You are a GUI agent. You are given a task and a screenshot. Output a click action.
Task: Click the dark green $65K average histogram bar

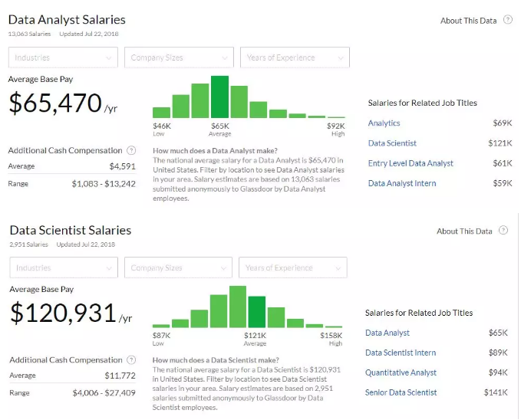point(220,97)
